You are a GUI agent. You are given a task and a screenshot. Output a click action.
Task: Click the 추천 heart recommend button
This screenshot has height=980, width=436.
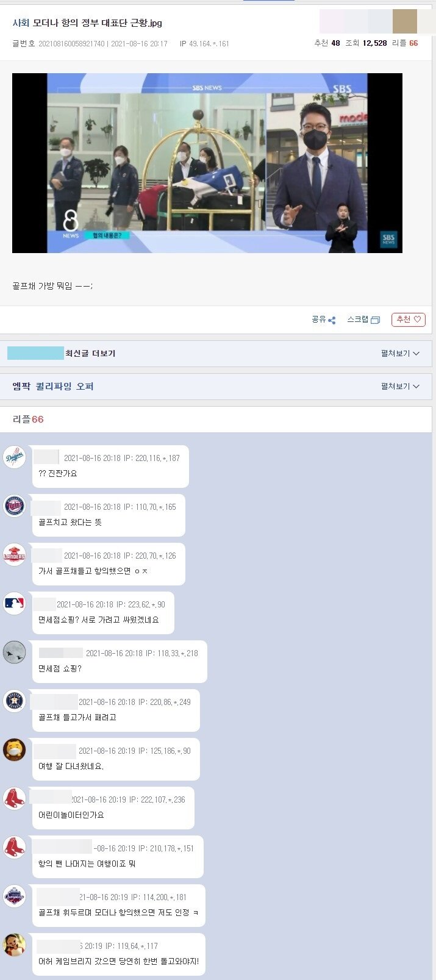point(409,320)
